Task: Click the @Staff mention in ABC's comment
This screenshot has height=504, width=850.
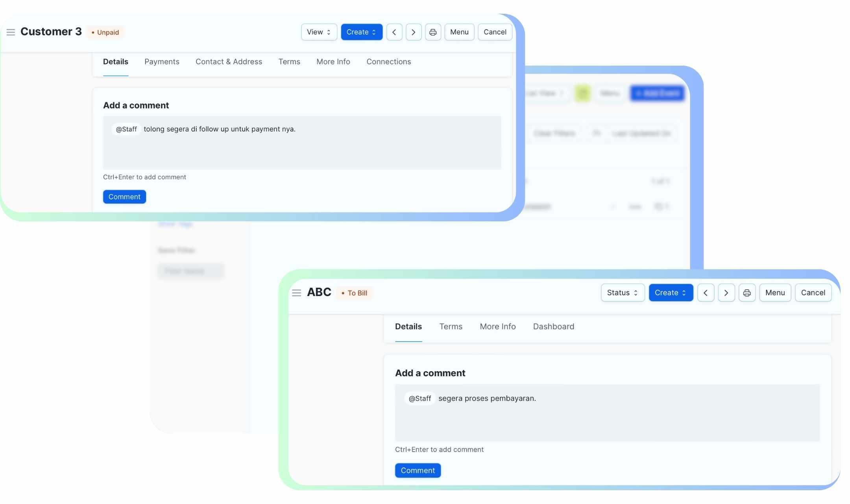Action: [x=419, y=398]
